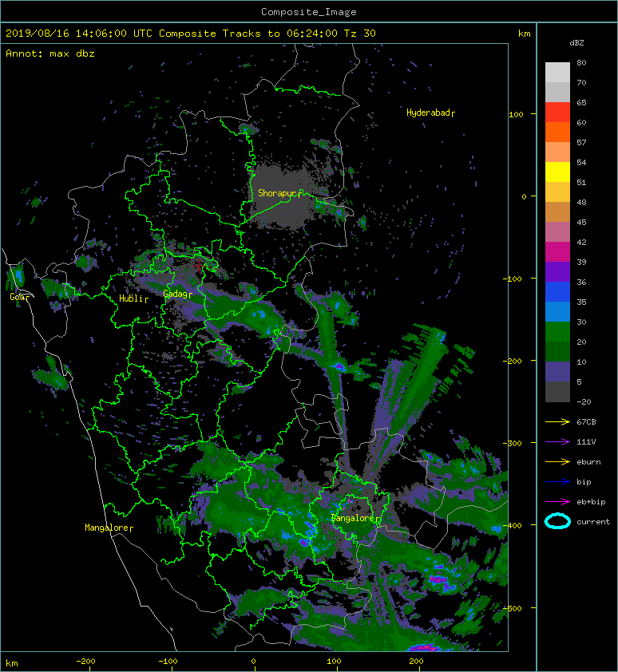618x672 pixels.
Task: Click the Annot: max dbz text
Action: pos(50,53)
